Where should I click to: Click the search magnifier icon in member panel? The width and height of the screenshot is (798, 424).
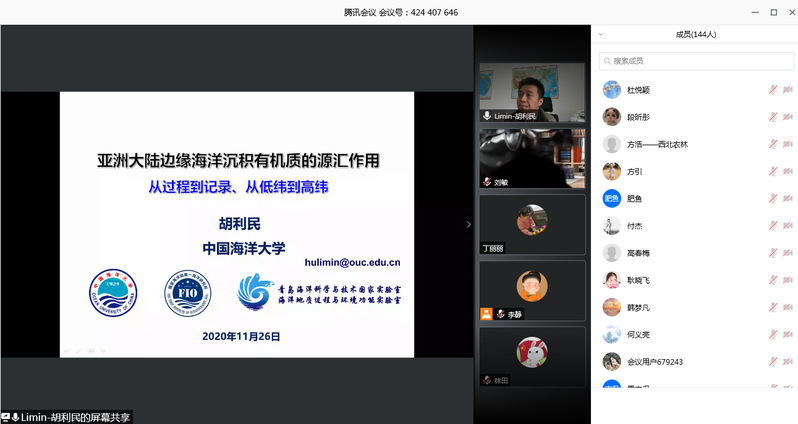[x=608, y=62]
